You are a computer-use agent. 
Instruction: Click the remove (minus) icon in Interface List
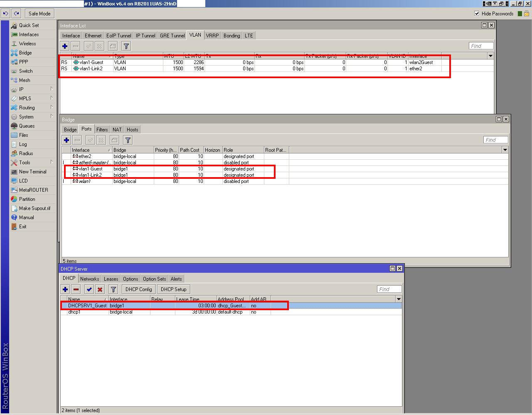click(76, 46)
